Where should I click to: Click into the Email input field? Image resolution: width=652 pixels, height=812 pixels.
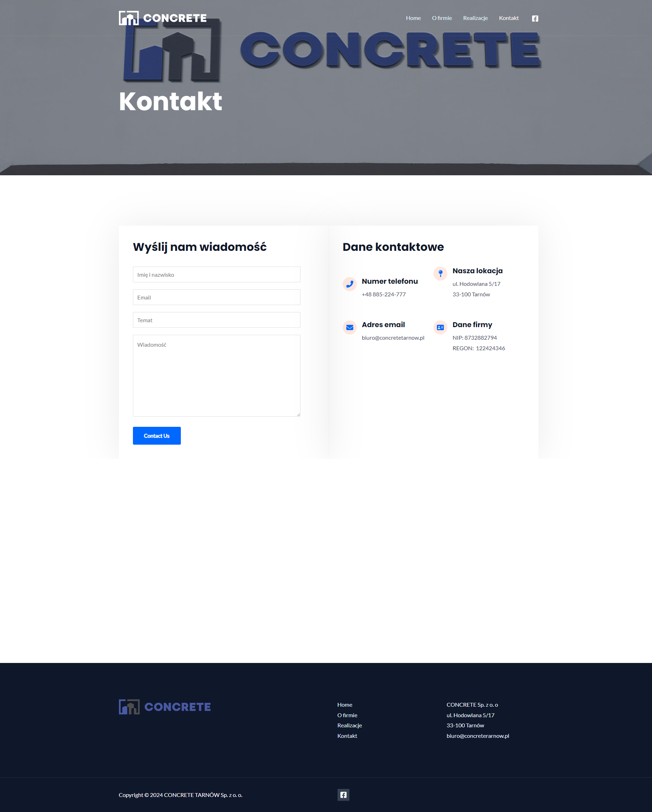point(217,297)
